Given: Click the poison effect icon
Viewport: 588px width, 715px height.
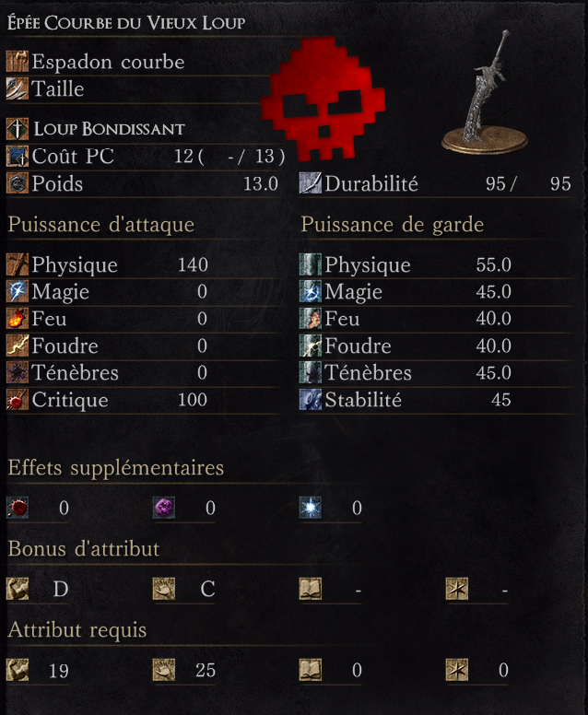Looking at the screenshot, I should (164, 508).
